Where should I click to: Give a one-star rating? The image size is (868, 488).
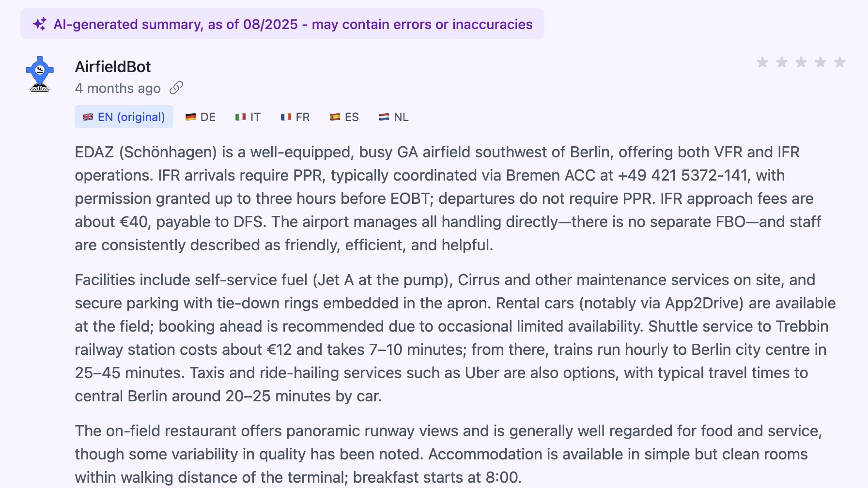click(x=762, y=62)
